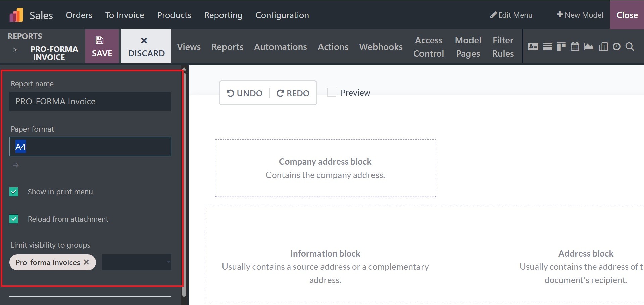The image size is (644, 305).
Task: Open the Paper format A4 dropdown
Action: point(90,146)
